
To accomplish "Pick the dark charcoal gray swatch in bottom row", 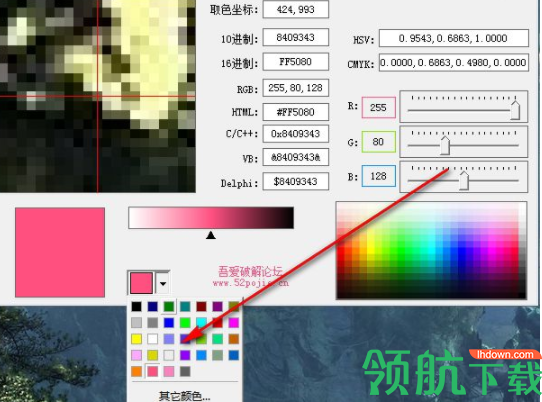I will (x=185, y=372).
